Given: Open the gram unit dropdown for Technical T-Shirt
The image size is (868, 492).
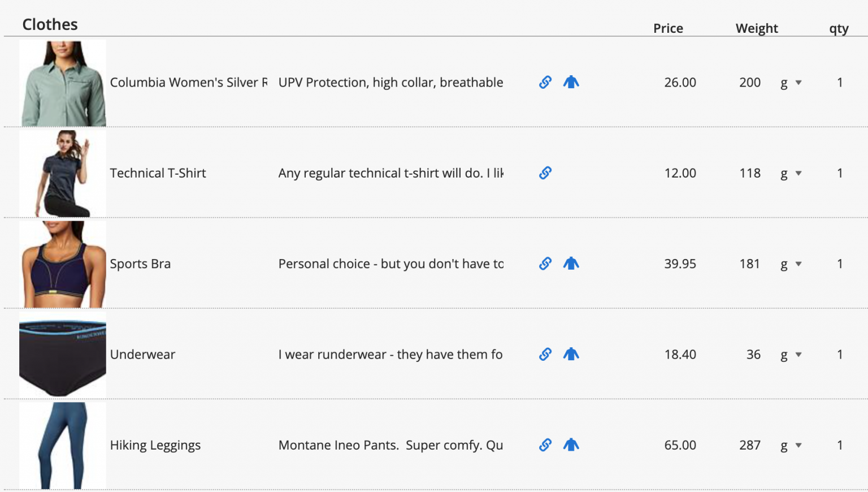Looking at the screenshot, I should 791,174.
